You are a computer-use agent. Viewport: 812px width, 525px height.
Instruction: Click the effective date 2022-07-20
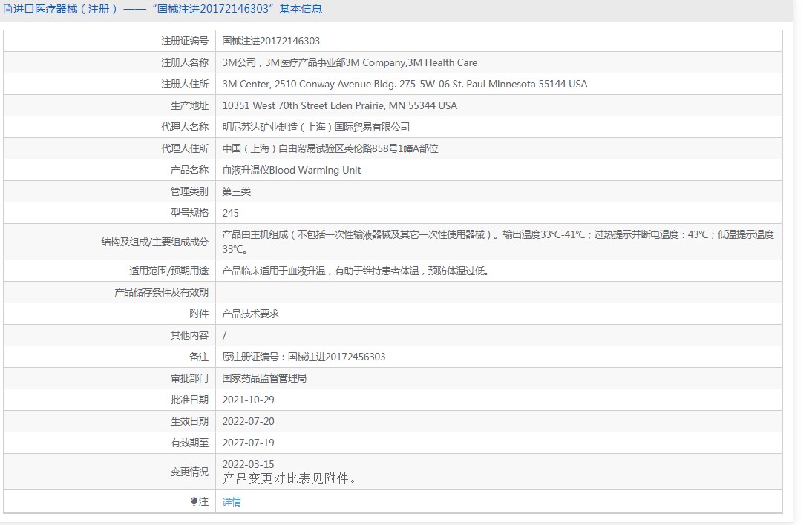tap(248, 421)
